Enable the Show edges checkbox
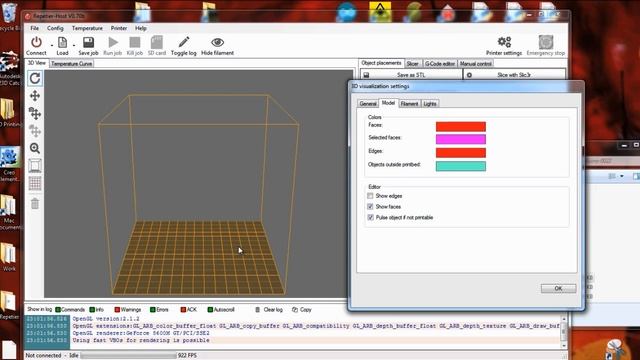The height and width of the screenshot is (360, 640). tap(370, 196)
